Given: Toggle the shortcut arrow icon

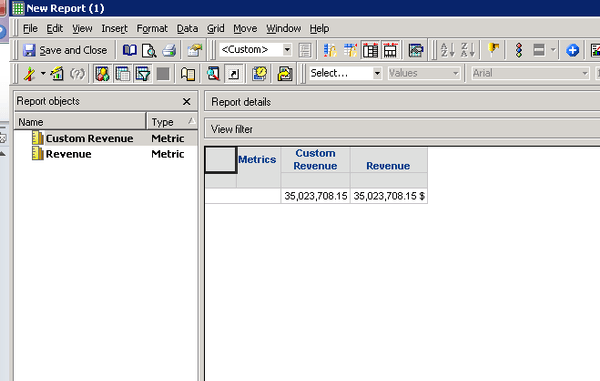Looking at the screenshot, I should click(233, 73).
